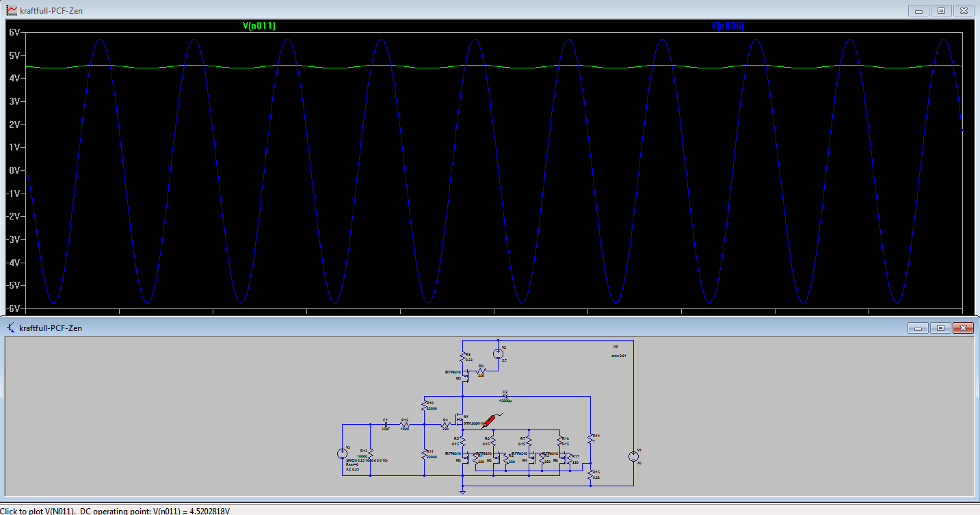Image resolution: width=980 pixels, height=515 pixels.
Task: Select MOSFET M4 in bottom row
Action: 533,457
